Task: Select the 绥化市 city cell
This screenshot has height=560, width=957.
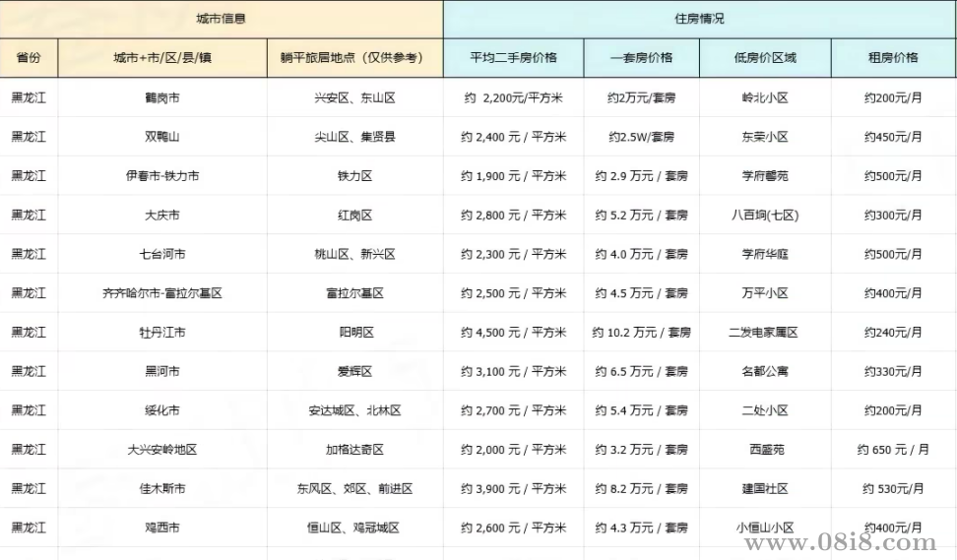Action: [x=162, y=410]
